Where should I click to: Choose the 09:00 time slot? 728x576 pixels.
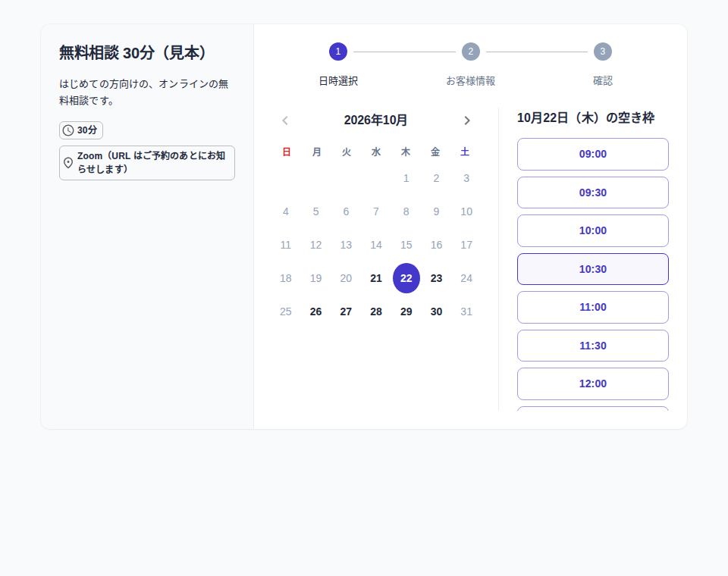point(593,154)
